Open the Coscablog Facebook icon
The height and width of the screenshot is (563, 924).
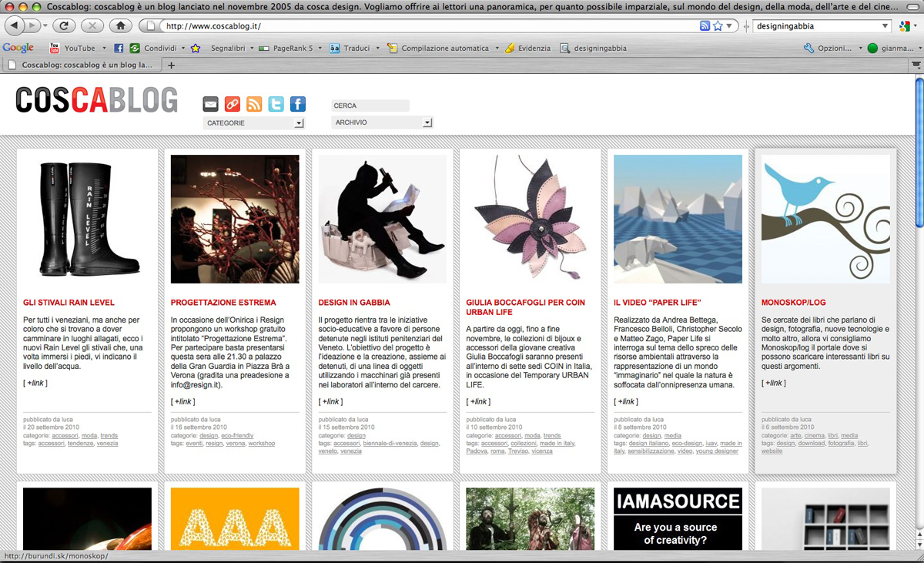(x=297, y=104)
